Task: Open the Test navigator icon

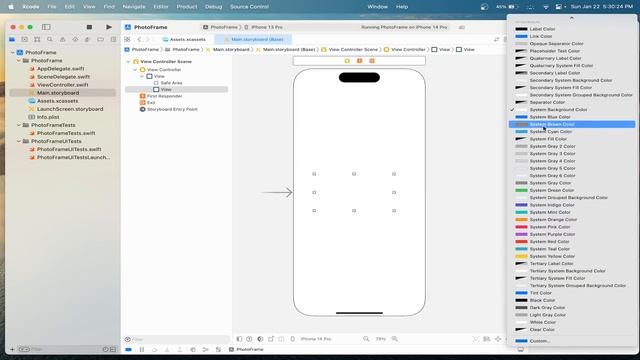Action: tap(75, 40)
